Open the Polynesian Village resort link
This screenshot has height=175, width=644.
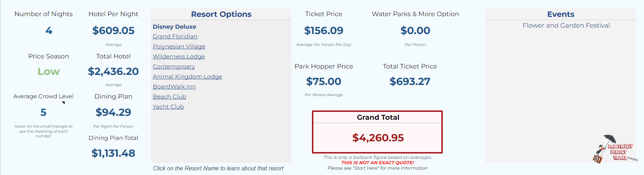(179, 46)
